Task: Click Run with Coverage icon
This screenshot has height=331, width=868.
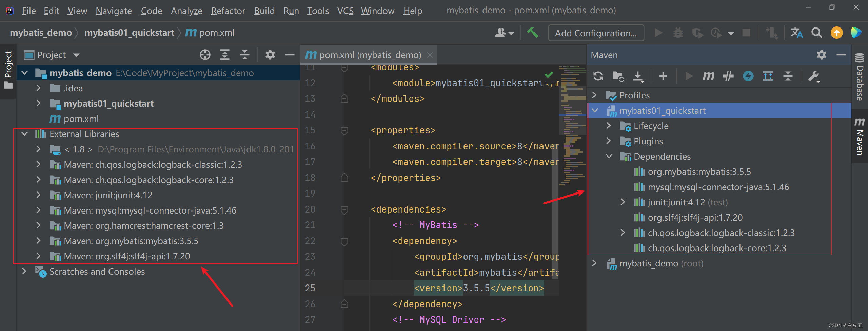Action: [697, 33]
